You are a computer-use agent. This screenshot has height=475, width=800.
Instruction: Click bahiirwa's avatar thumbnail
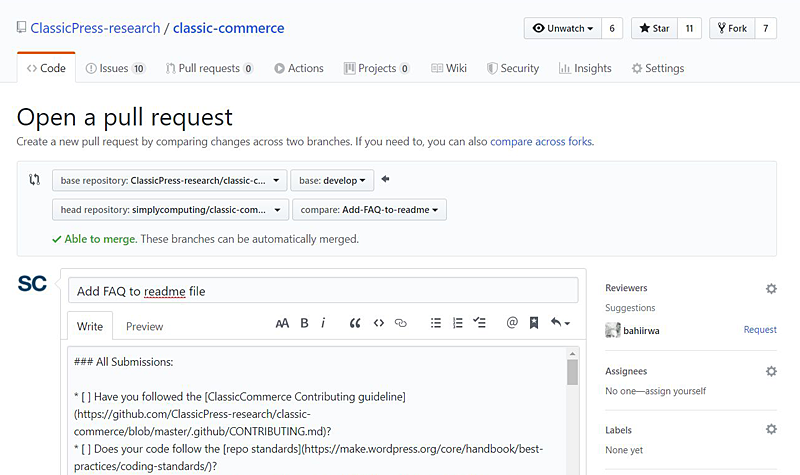[613, 330]
